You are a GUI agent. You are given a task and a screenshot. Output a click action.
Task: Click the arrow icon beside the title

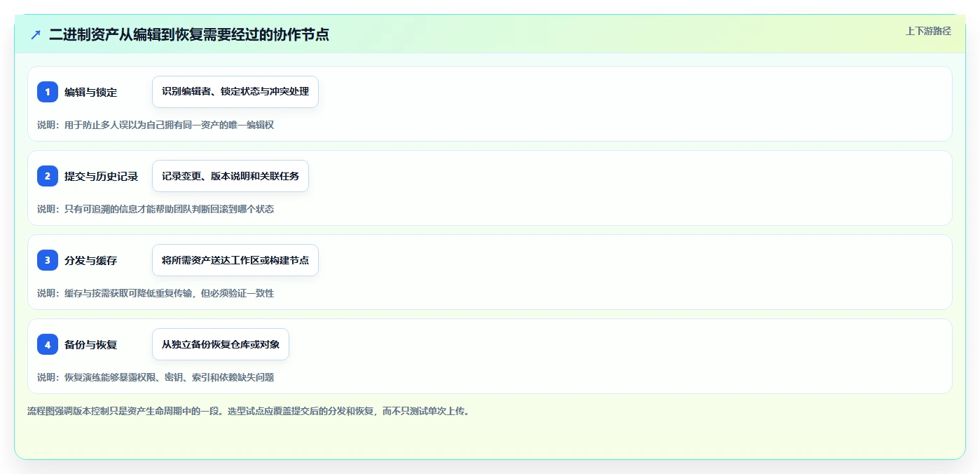(36, 34)
